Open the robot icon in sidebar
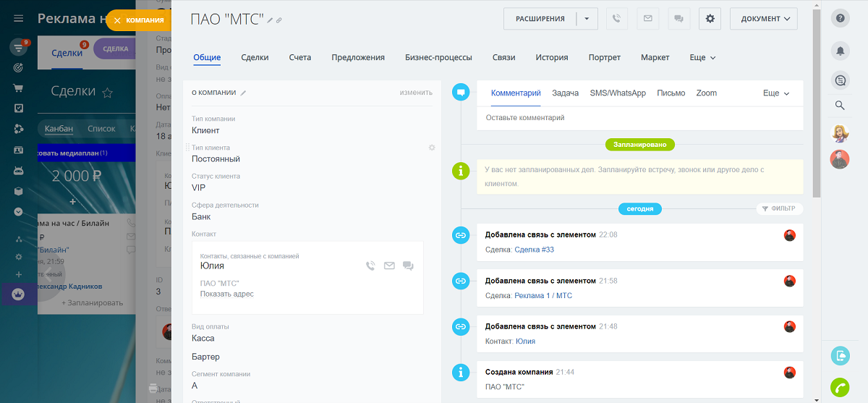This screenshot has height=403, width=868. click(19, 171)
